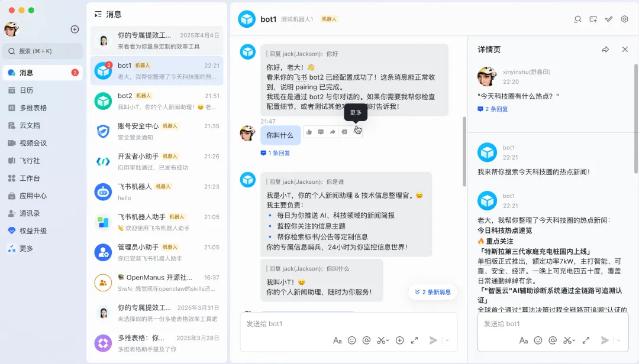Screen dimensions: 639x364
Task: Open 你的专属提效工具 chat dated 2025年4月4日
Action: (157, 41)
